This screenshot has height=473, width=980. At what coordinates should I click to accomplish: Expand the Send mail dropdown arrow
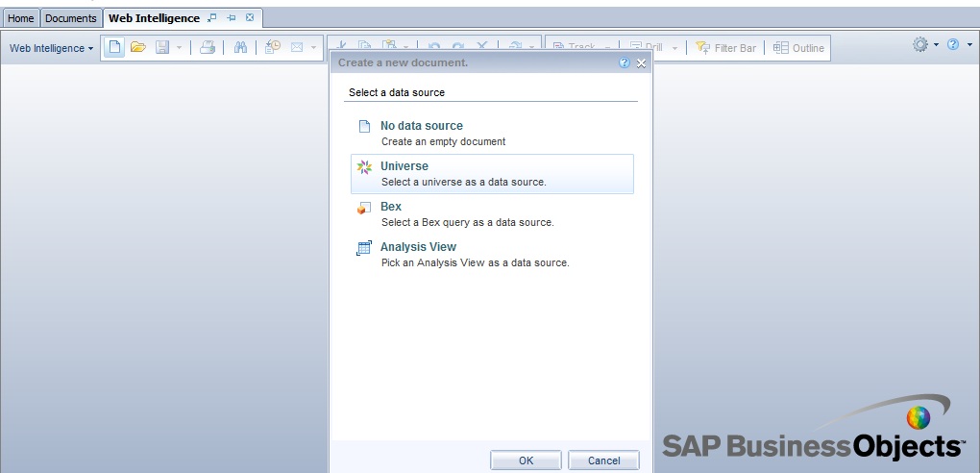314,47
